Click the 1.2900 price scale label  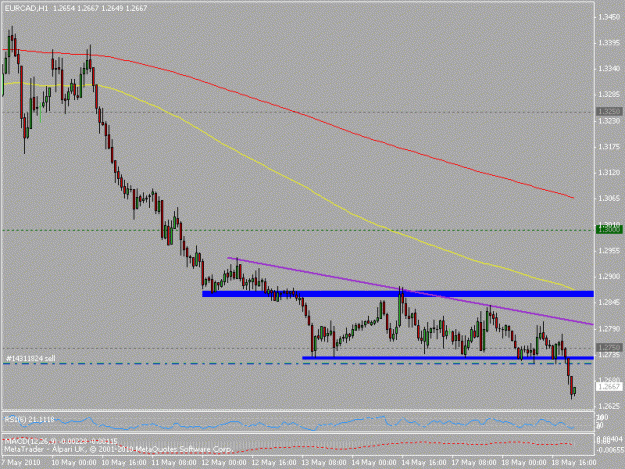pos(609,277)
